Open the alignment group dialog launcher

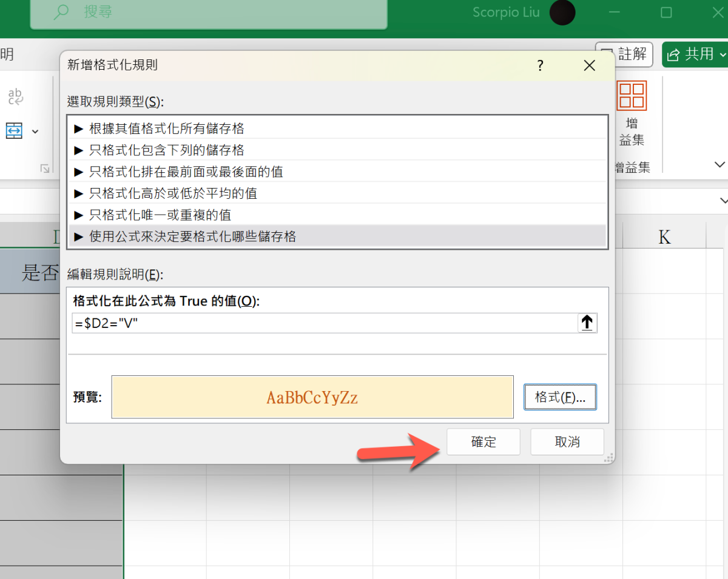45,169
